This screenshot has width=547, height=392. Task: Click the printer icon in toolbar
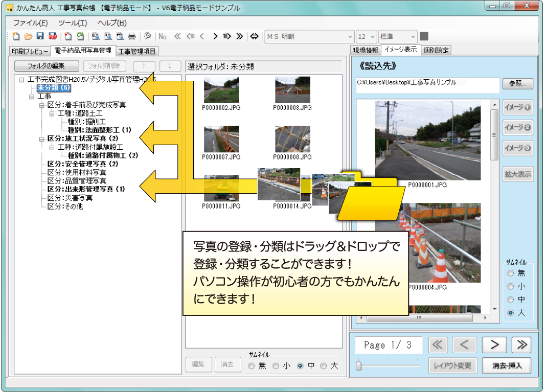[x=132, y=36]
